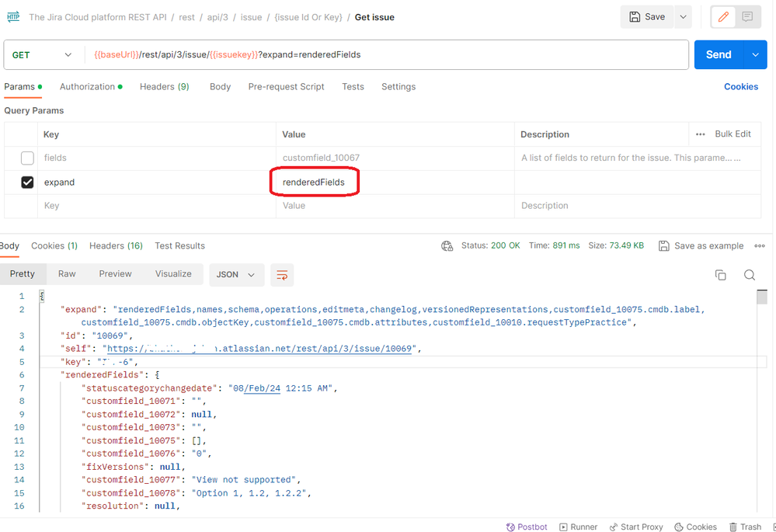Open the Runner from the status bar
776x532 pixels.
click(579, 527)
